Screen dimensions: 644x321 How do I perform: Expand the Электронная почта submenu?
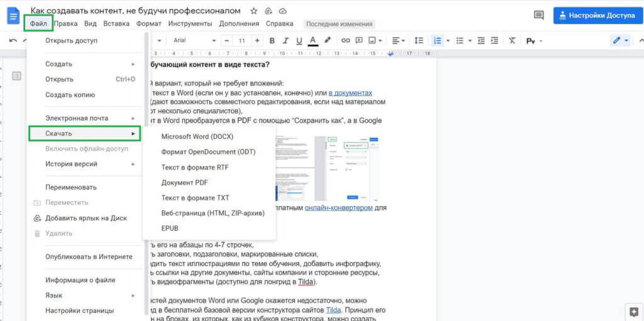[86, 118]
